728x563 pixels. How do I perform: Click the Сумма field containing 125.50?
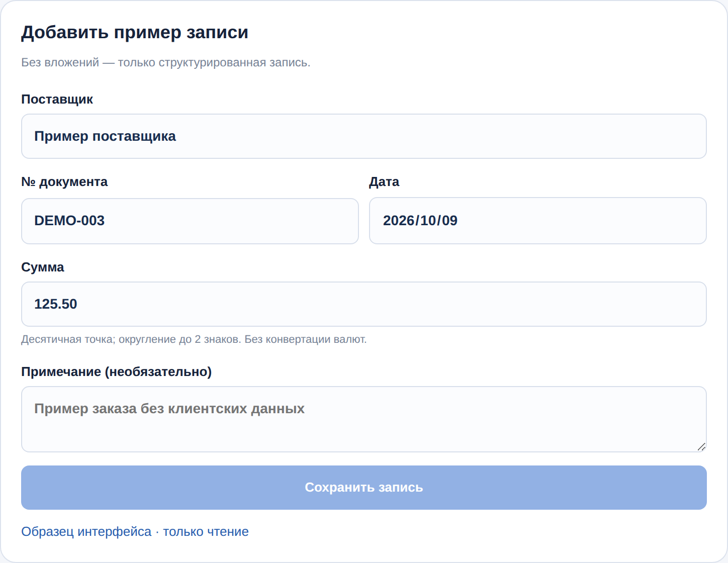click(364, 304)
